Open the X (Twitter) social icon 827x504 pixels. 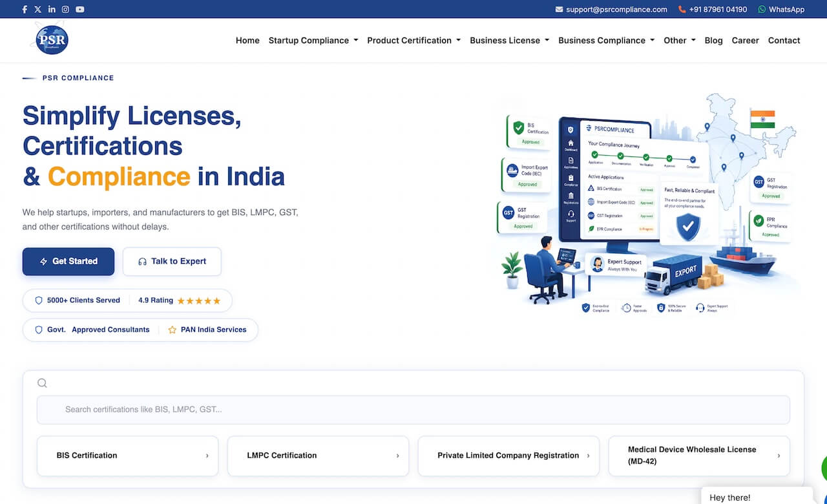(x=38, y=9)
